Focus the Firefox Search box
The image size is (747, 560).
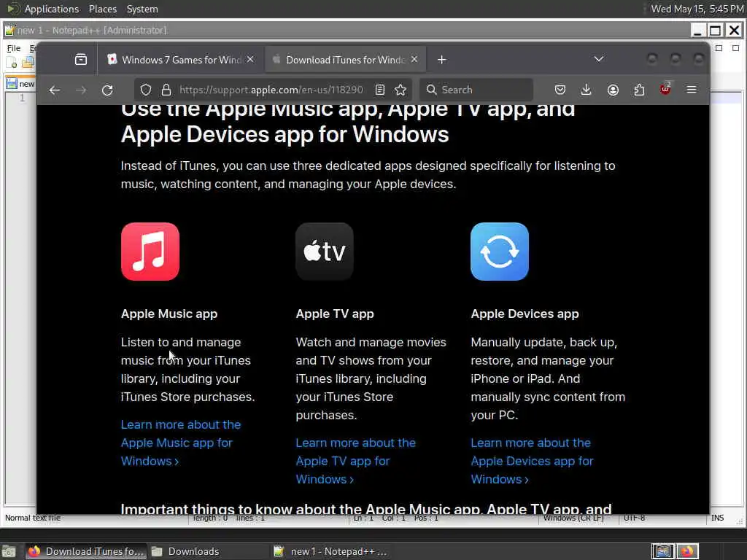[x=476, y=90]
